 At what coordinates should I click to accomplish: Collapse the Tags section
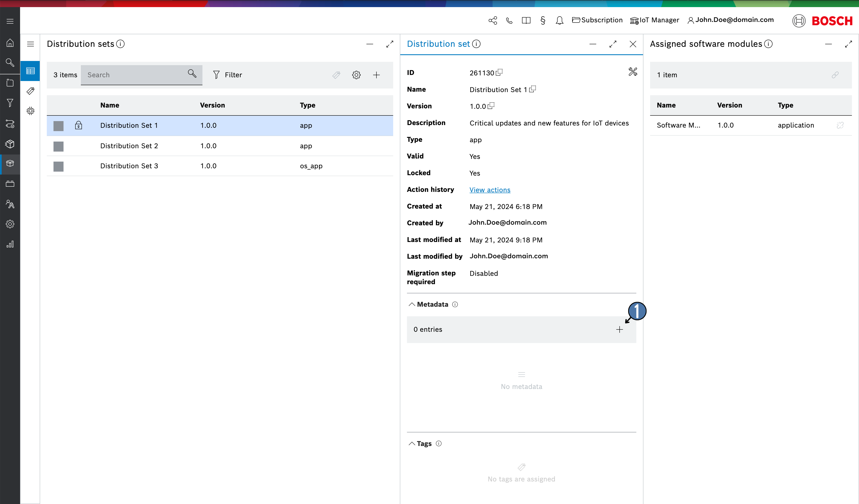[x=412, y=443]
